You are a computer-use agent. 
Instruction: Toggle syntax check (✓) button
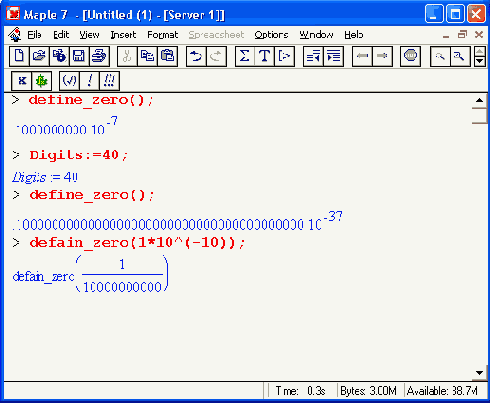(69, 81)
